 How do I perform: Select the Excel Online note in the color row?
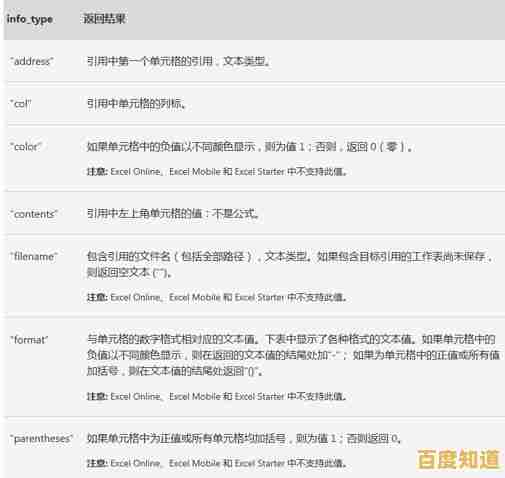[x=217, y=172]
